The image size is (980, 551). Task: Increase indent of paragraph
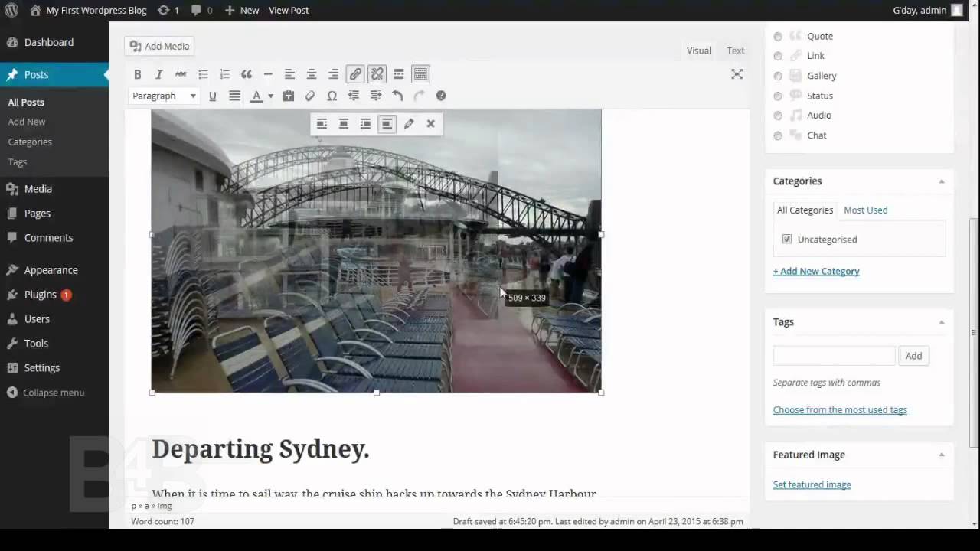point(376,96)
